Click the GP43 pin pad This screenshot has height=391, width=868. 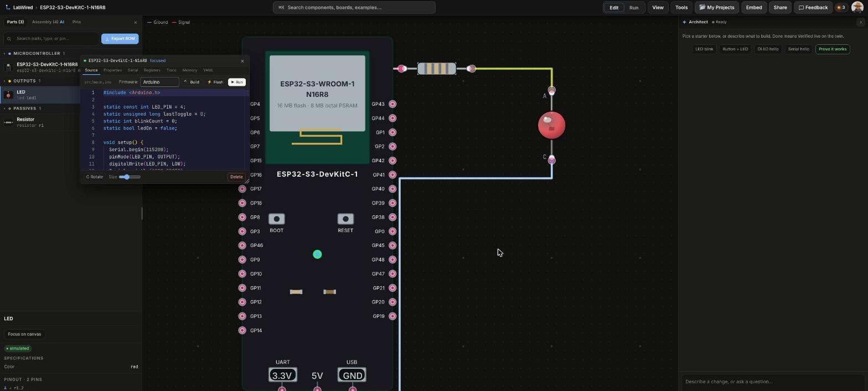pos(392,104)
